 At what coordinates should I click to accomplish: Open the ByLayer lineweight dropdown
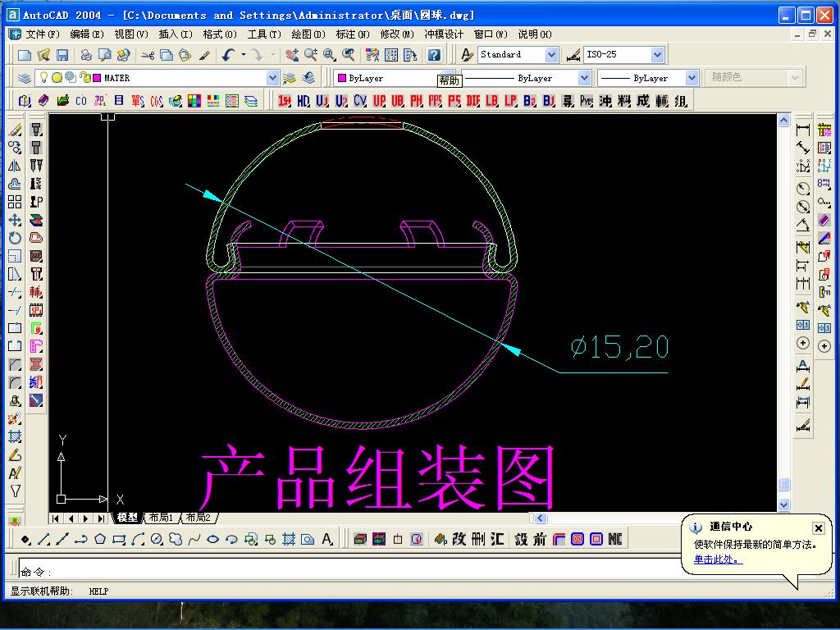click(692, 78)
